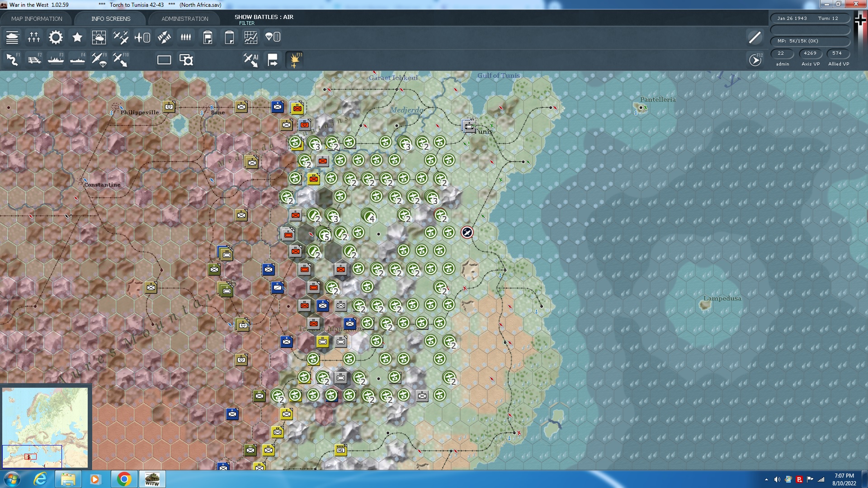
Task: Click the WITW game taskbar icon
Action: tap(152, 479)
